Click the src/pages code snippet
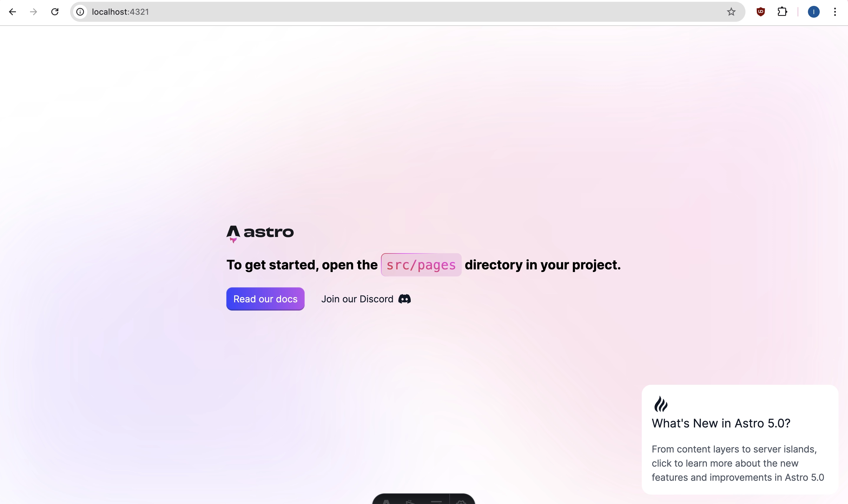The image size is (848, 504). pyautogui.click(x=420, y=265)
